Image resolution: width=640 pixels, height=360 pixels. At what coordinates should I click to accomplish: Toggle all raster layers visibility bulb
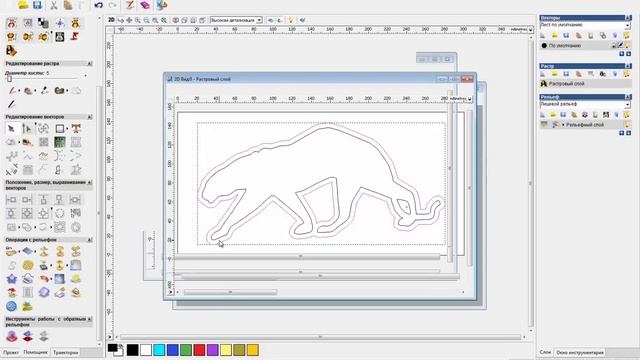pos(627,74)
